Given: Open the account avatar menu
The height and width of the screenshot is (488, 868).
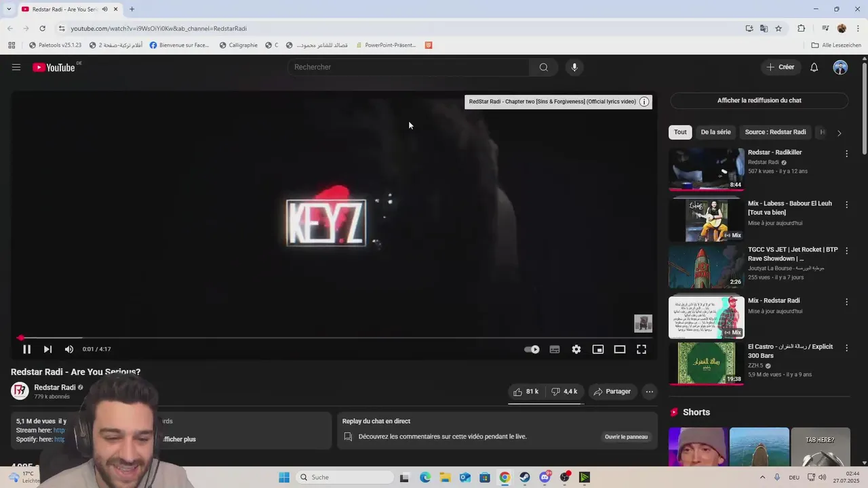Looking at the screenshot, I should point(840,67).
